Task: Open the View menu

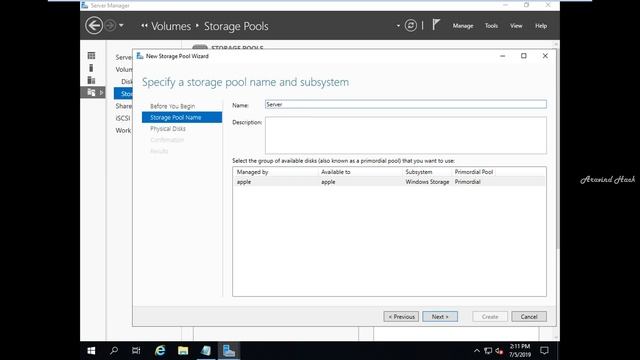Action: tap(516, 26)
